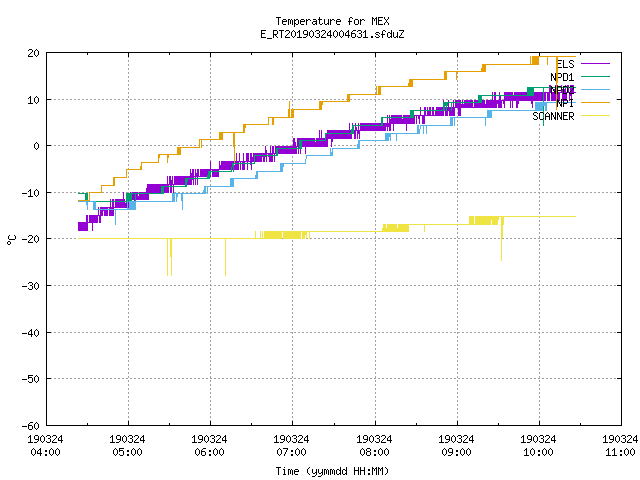Click the x-axis tick label 05:00

point(127,452)
